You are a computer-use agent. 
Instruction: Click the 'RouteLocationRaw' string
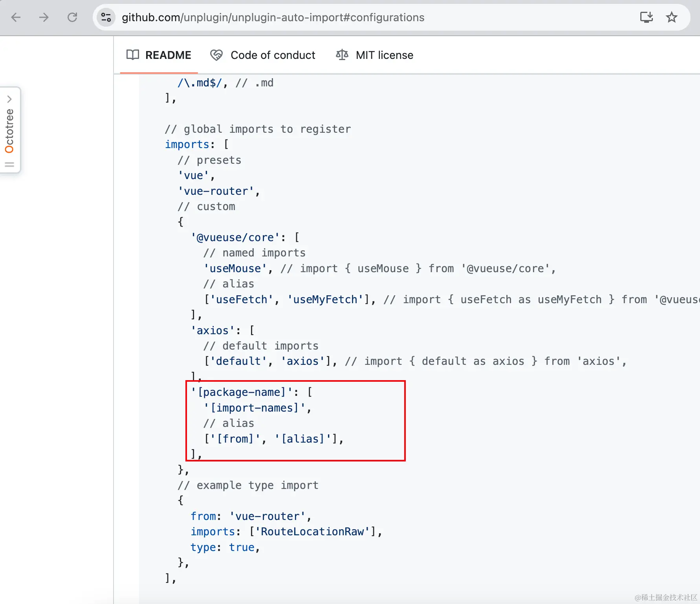[312, 532]
